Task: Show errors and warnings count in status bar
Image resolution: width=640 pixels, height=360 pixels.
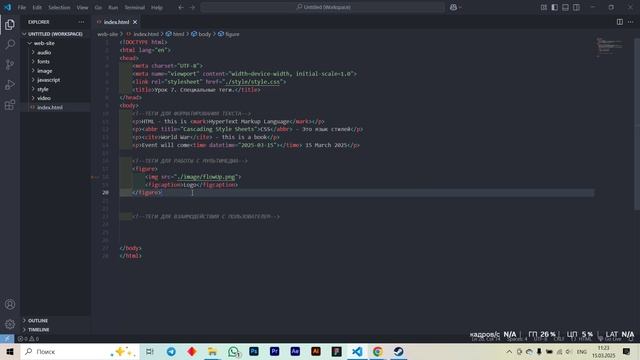Action: [x=28, y=338]
